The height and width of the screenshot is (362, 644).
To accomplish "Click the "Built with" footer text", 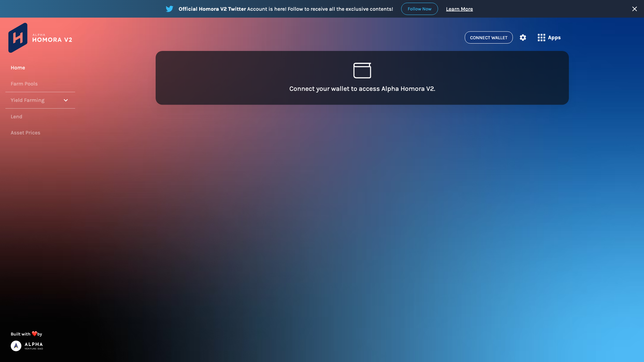I will 20,334.
